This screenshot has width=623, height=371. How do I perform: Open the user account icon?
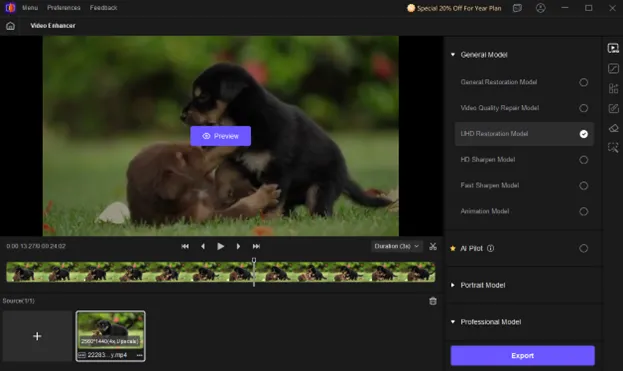540,8
